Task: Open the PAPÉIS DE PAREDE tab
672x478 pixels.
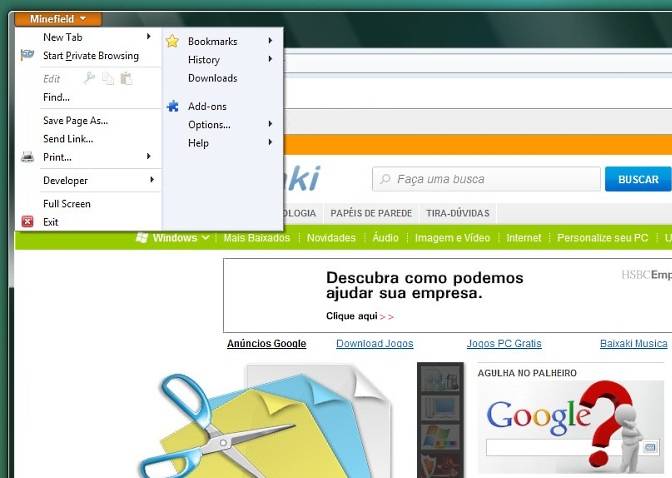Action: click(371, 213)
